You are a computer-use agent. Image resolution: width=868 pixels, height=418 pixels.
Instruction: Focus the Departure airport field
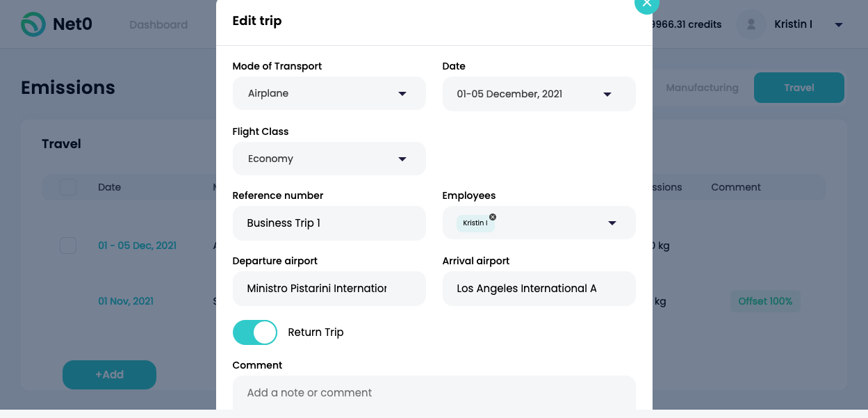pyautogui.click(x=329, y=289)
